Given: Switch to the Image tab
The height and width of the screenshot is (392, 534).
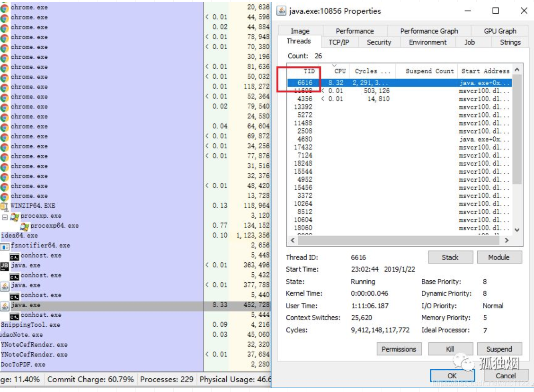Looking at the screenshot, I should [x=300, y=31].
